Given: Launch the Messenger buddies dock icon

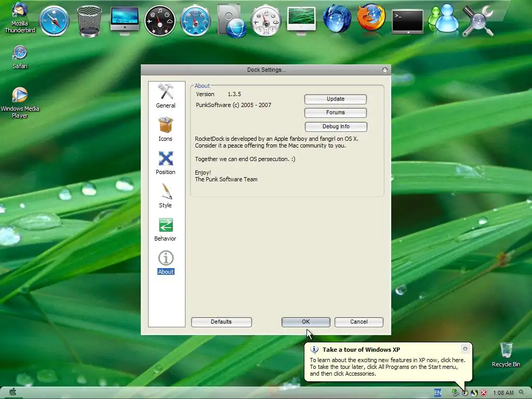Looking at the screenshot, I should tap(443, 19).
